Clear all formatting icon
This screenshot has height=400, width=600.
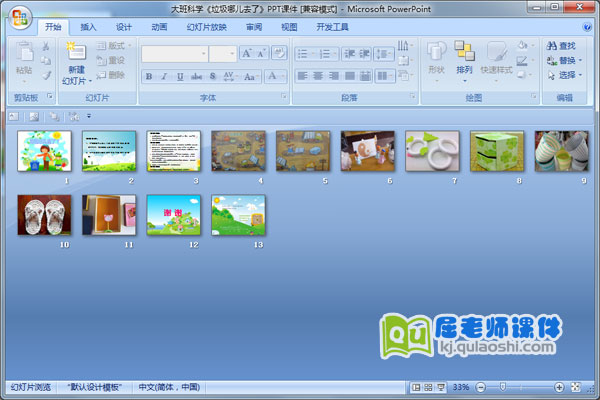tap(279, 53)
